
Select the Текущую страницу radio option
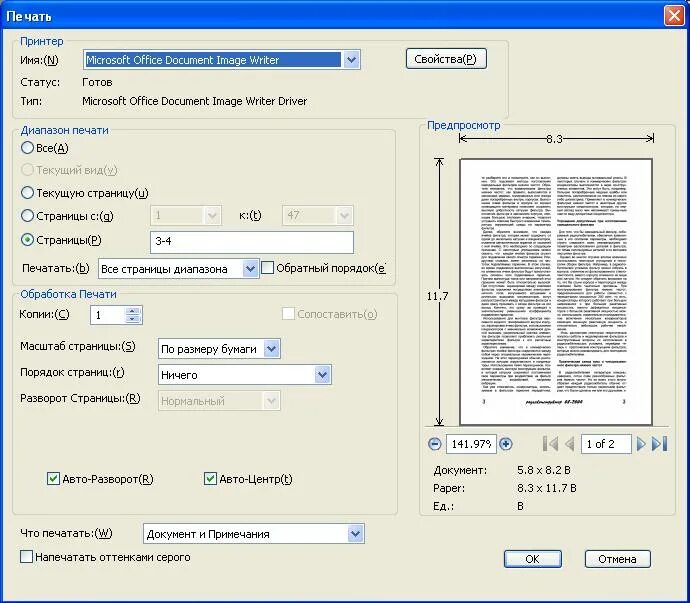tap(27, 192)
